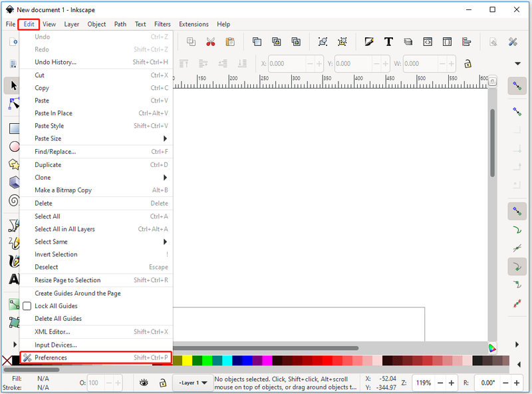Open the Align and Distribute icon
532x394 pixels.
467,42
